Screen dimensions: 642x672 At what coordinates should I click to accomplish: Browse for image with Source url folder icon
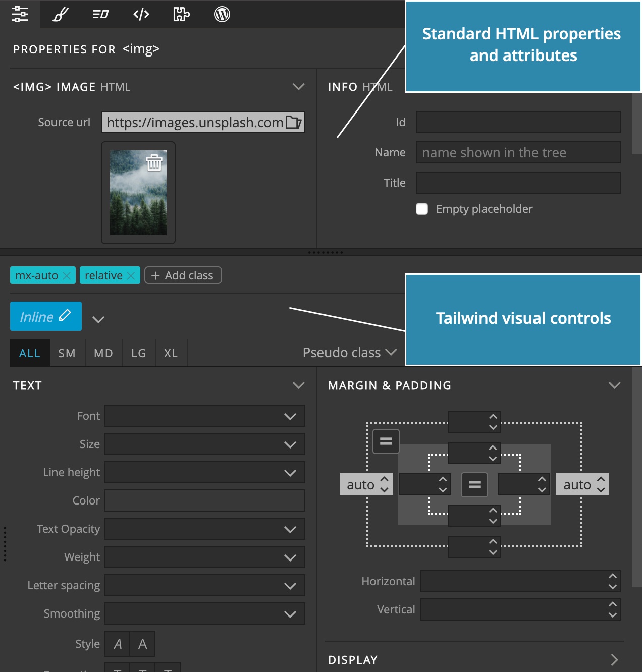click(294, 122)
